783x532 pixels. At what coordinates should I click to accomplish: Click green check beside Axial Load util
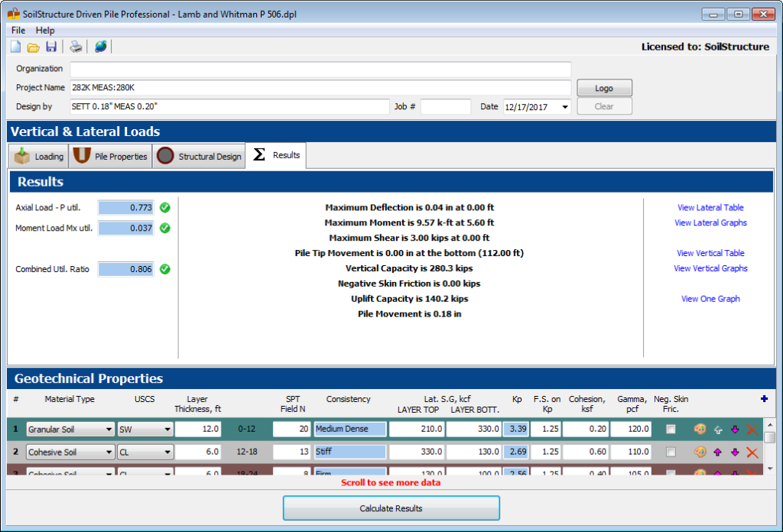[165, 208]
